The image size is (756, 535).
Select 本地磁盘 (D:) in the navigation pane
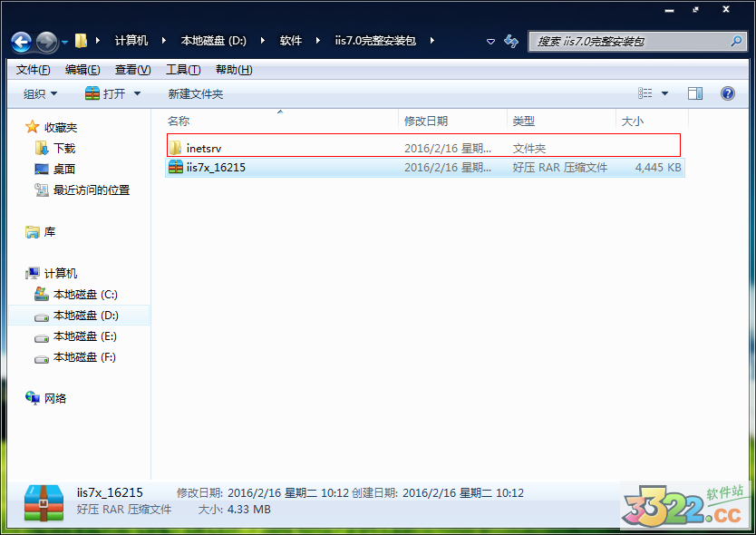click(x=86, y=316)
